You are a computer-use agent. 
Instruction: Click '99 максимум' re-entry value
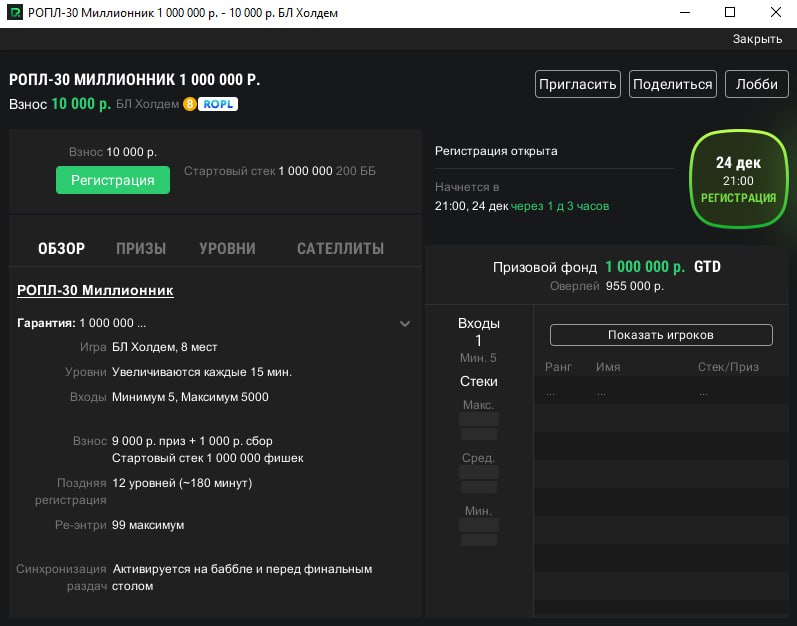point(148,525)
